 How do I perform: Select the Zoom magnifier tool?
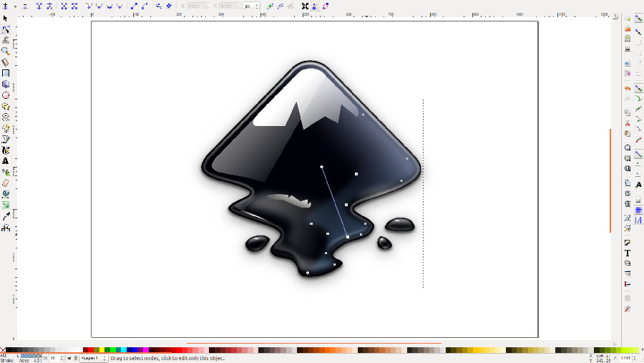click(x=5, y=52)
